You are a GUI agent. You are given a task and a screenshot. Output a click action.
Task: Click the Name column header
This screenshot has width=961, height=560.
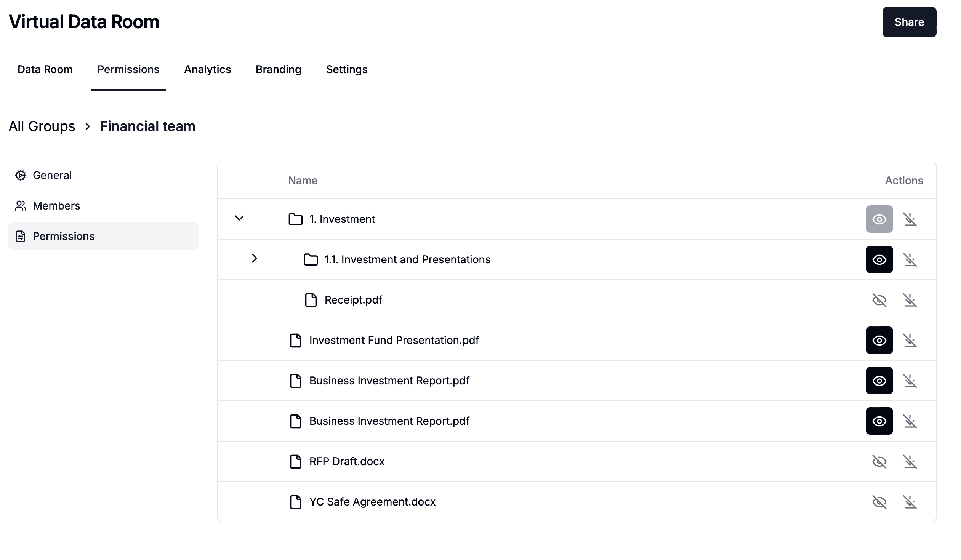point(303,180)
